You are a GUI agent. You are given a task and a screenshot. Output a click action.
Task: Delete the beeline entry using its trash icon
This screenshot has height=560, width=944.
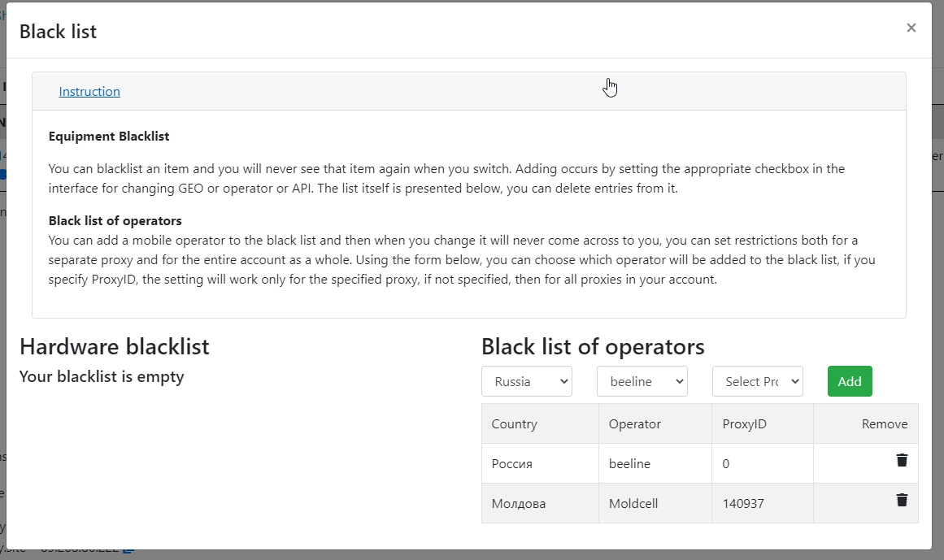coord(901,460)
